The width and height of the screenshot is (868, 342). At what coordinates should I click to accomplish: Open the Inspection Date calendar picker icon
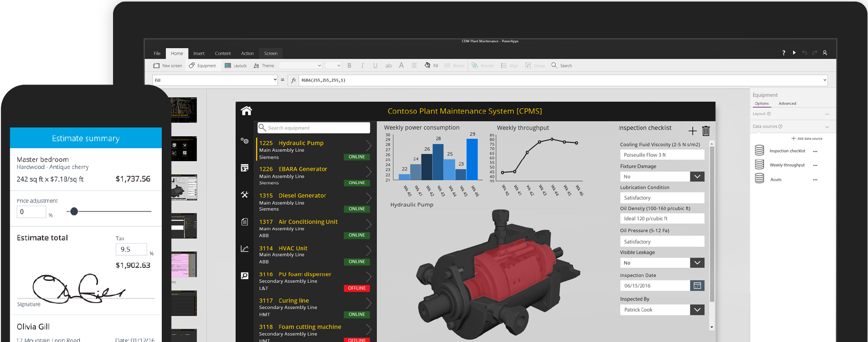tap(697, 286)
